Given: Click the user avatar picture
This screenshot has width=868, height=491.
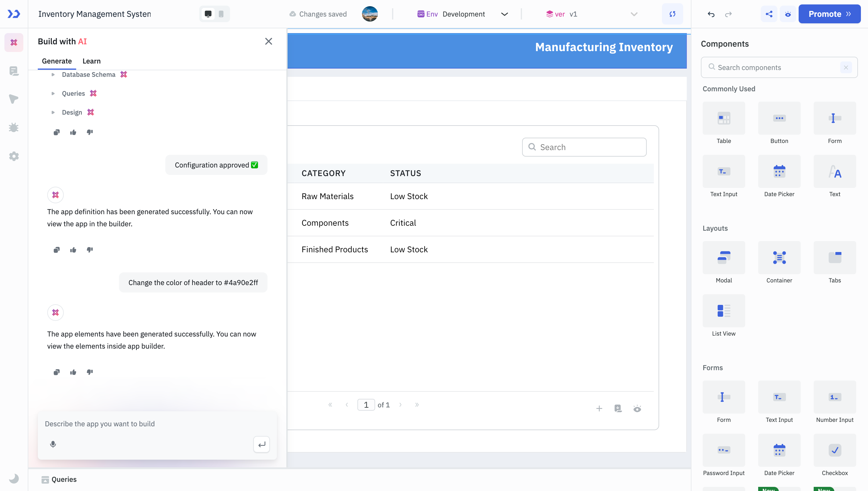Looking at the screenshot, I should [x=370, y=14].
